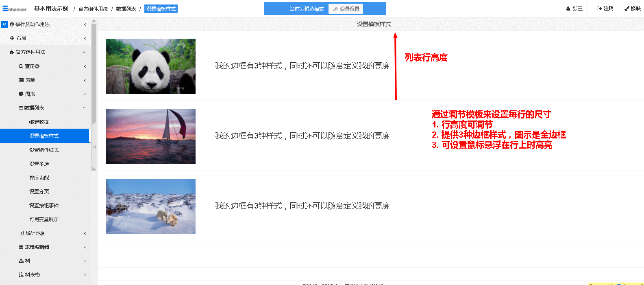
Task: Click the bar chart icon beside 统计地图
Action: point(21,233)
